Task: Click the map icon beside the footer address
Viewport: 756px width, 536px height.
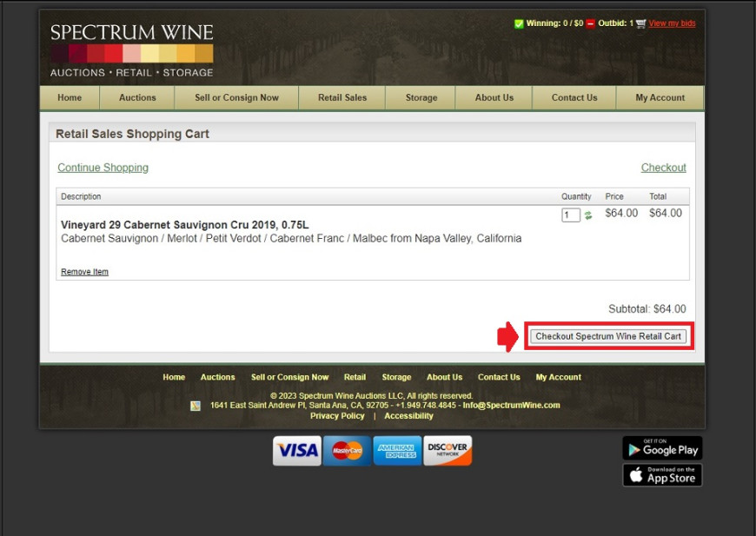Action: (x=196, y=406)
